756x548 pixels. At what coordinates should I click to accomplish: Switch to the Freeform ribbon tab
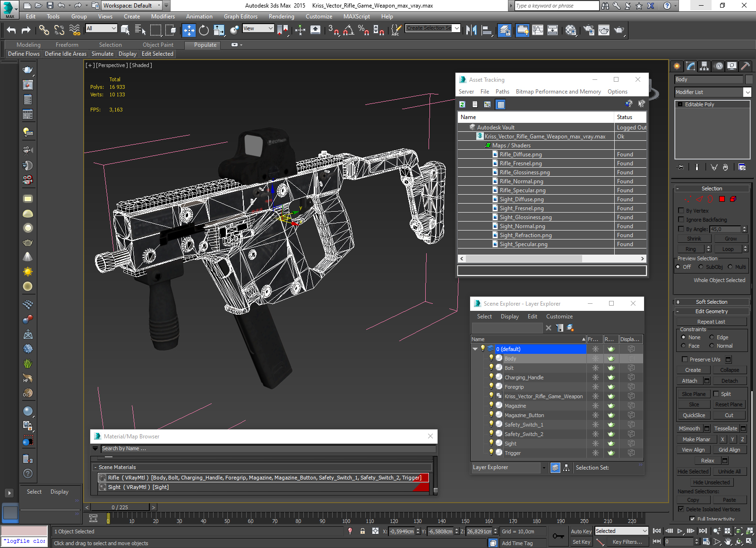click(67, 45)
